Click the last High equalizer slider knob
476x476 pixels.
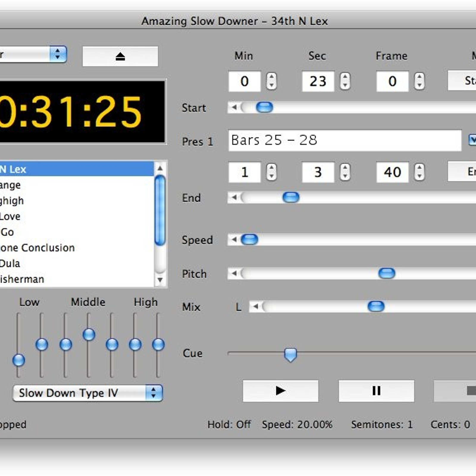pos(158,345)
